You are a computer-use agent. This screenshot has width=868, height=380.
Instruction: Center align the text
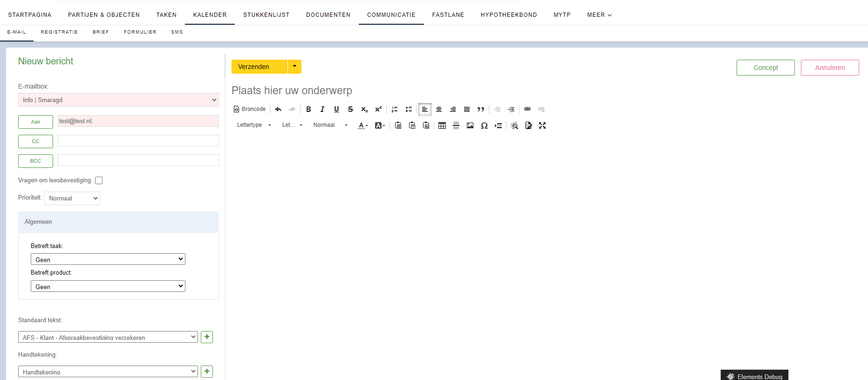[439, 109]
